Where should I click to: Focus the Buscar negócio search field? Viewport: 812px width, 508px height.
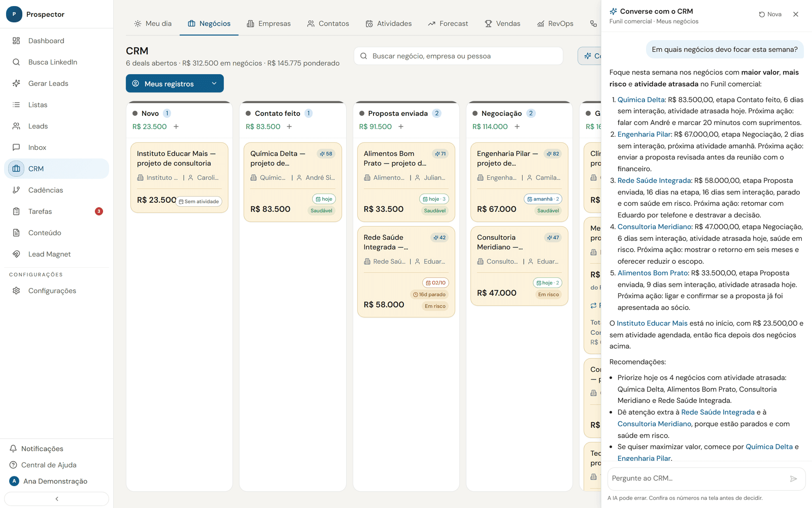pos(458,56)
